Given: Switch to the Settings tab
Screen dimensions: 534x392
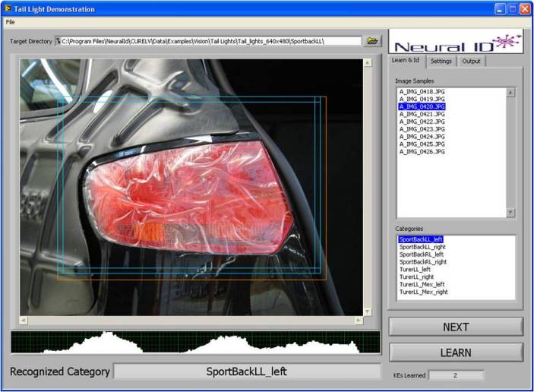Looking at the screenshot, I should pyautogui.click(x=441, y=61).
